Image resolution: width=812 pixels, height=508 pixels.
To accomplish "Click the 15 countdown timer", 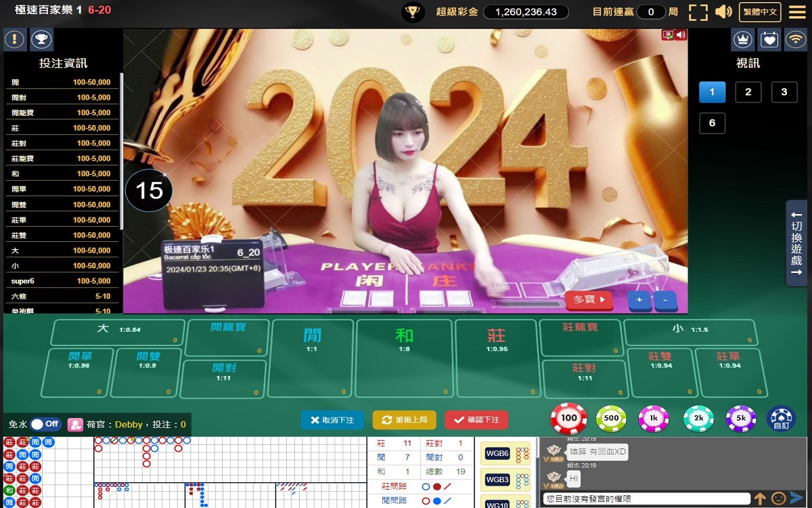I will tap(149, 190).
